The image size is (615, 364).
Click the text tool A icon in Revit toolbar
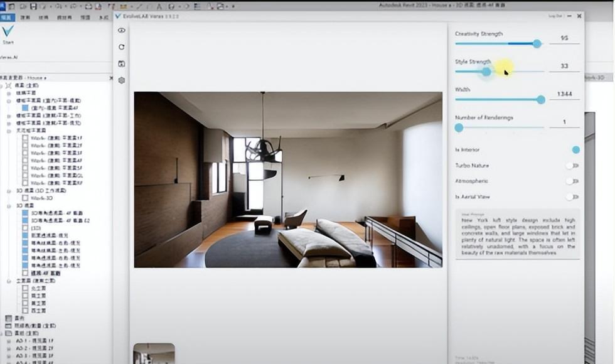pos(159,7)
